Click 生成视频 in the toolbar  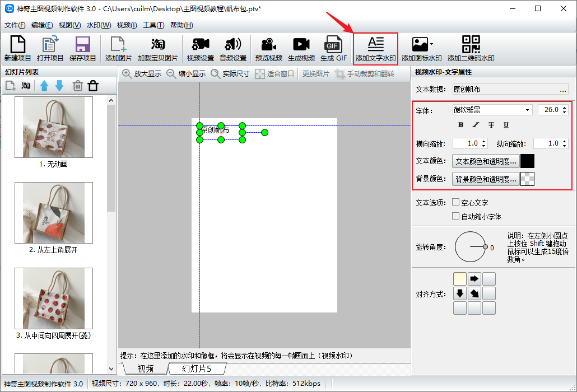(301, 49)
